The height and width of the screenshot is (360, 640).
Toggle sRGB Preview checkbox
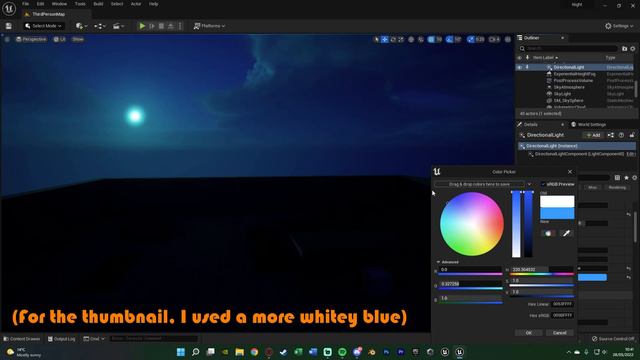coord(543,184)
